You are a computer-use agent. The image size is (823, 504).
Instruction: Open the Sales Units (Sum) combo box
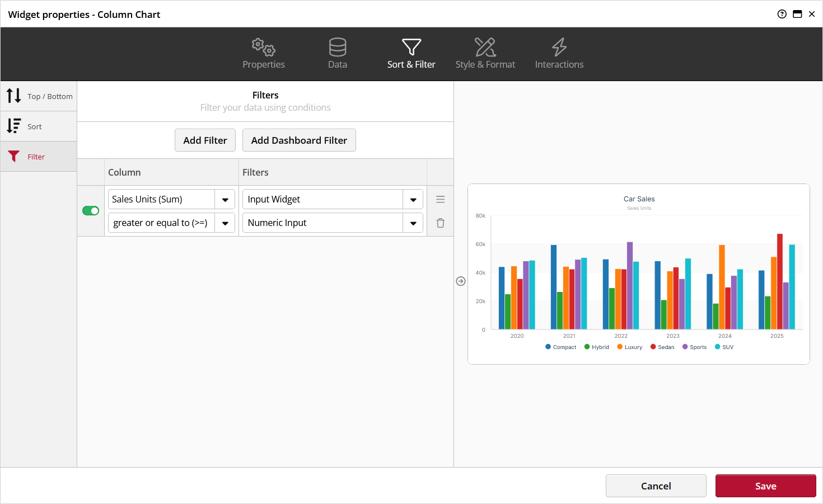171,199
